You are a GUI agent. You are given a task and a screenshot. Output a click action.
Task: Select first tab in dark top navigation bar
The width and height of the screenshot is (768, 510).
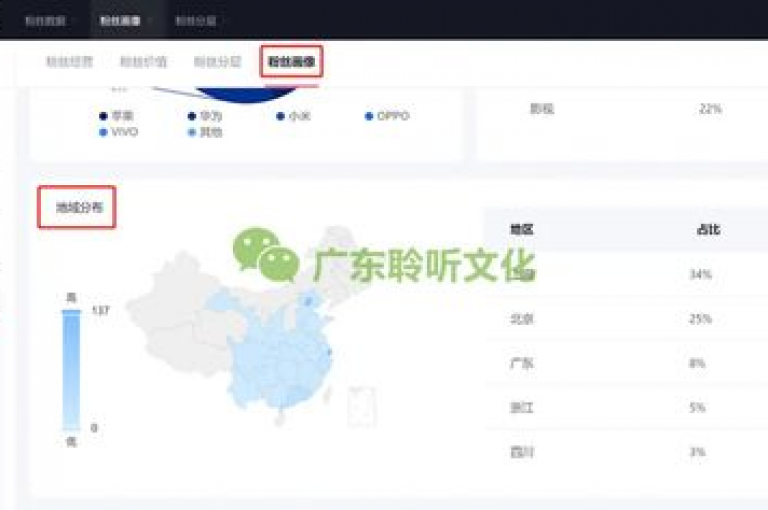click(45, 21)
